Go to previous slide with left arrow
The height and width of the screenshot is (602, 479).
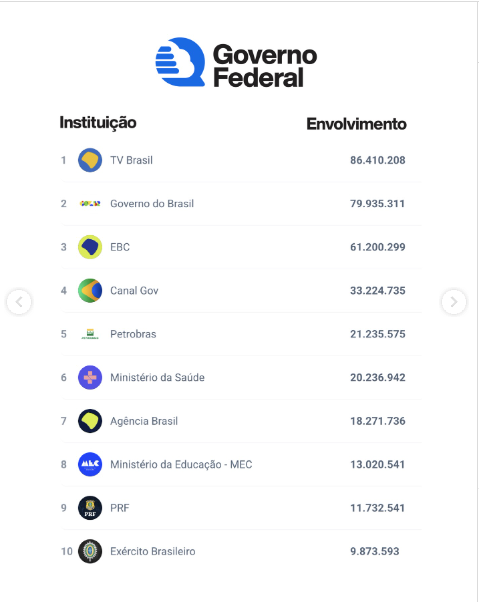tap(19, 302)
